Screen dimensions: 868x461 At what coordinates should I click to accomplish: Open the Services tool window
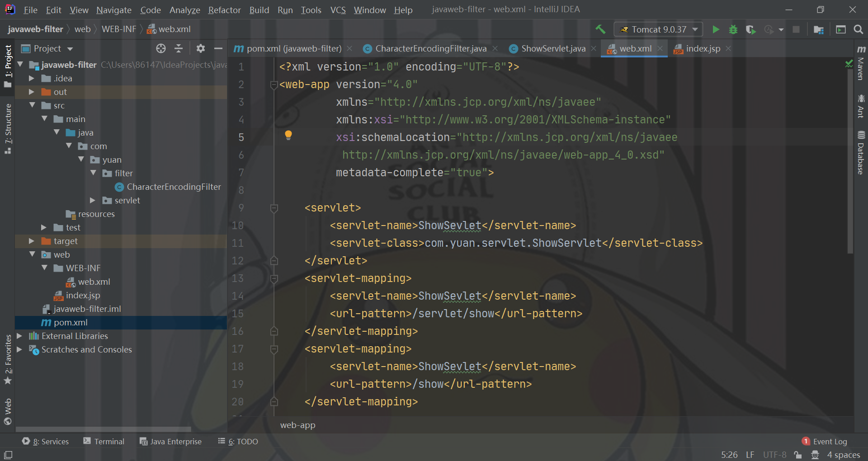click(45, 442)
